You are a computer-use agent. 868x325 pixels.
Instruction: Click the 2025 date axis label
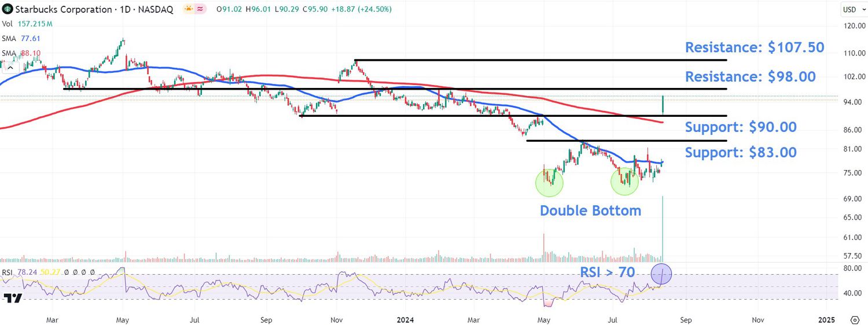pos(826,320)
